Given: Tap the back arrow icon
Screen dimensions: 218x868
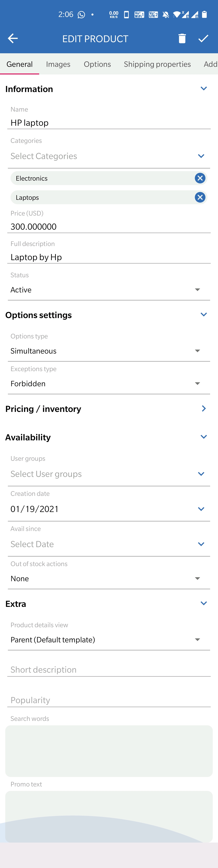Looking at the screenshot, I should [x=13, y=38].
